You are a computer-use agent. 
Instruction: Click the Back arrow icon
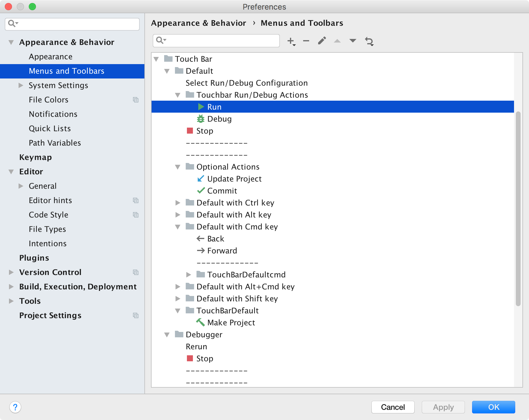click(x=200, y=238)
